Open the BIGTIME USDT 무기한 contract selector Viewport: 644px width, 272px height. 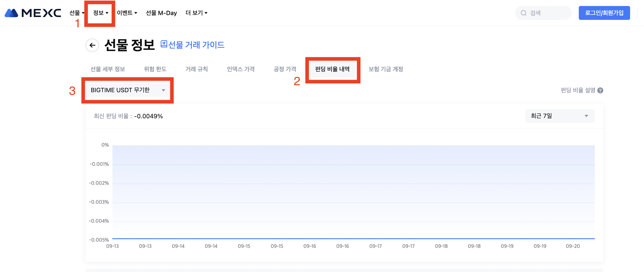coord(128,90)
